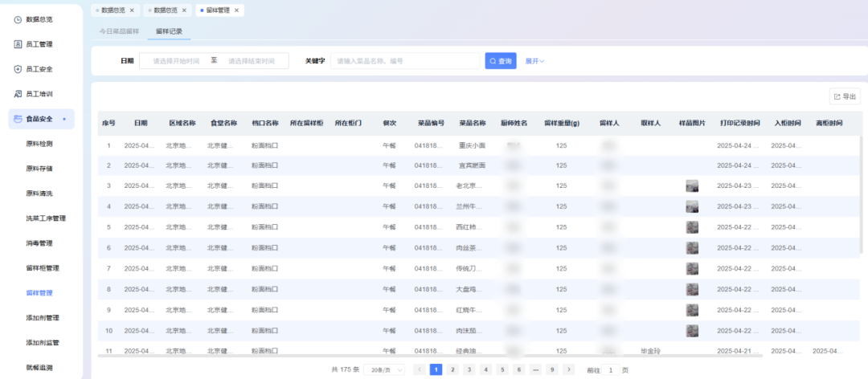Click the 员工管理 badge icon
The height and width of the screenshot is (379, 868).
click(18, 44)
